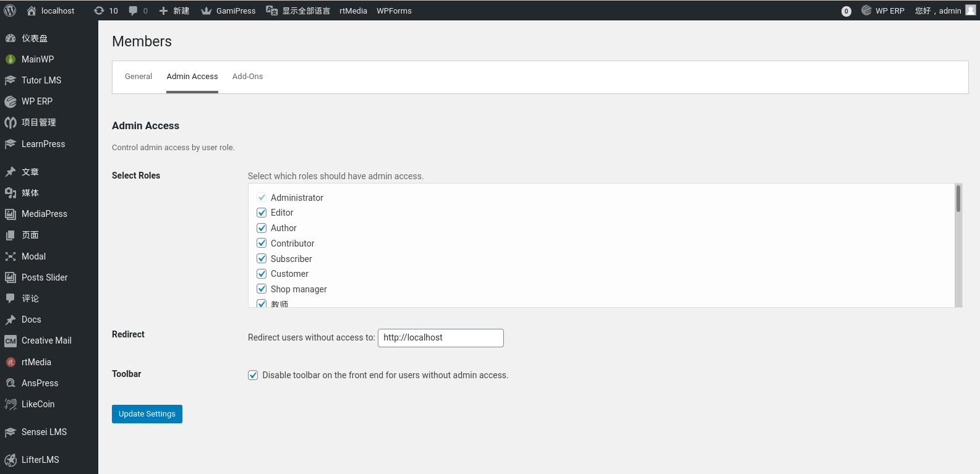Open Creative Mail from the sidebar icon
Viewport: 980px width, 474px height.
click(x=11, y=341)
